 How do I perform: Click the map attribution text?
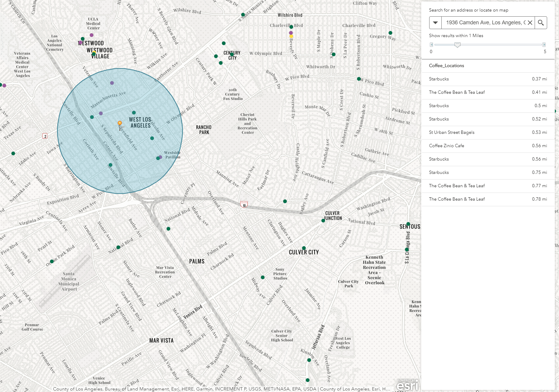(222, 389)
